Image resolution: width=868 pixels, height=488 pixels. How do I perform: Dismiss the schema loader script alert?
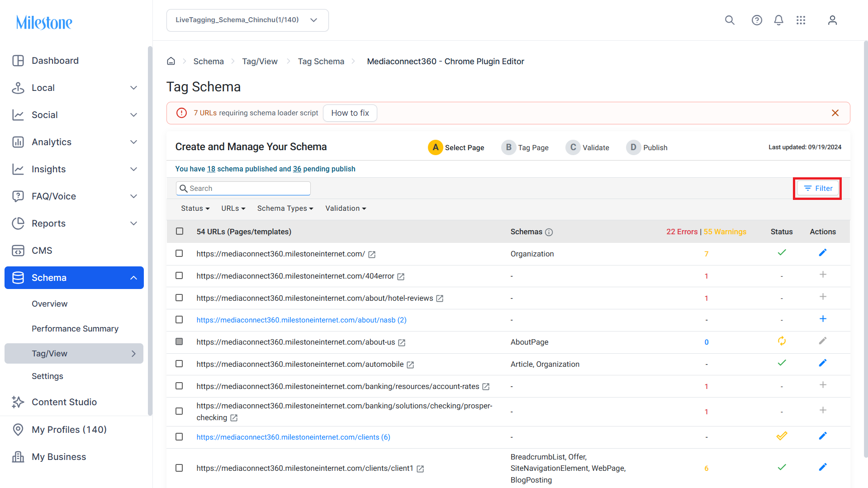(835, 113)
